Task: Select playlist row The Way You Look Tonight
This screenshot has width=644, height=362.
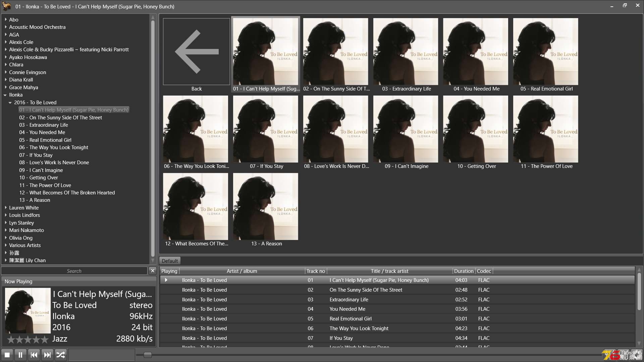Action: coord(397,328)
